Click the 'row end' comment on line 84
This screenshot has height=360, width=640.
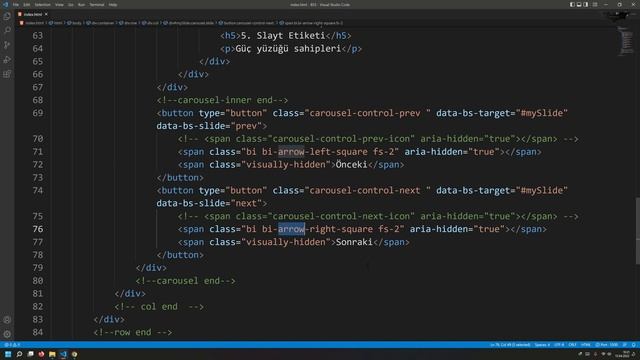(x=133, y=332)
